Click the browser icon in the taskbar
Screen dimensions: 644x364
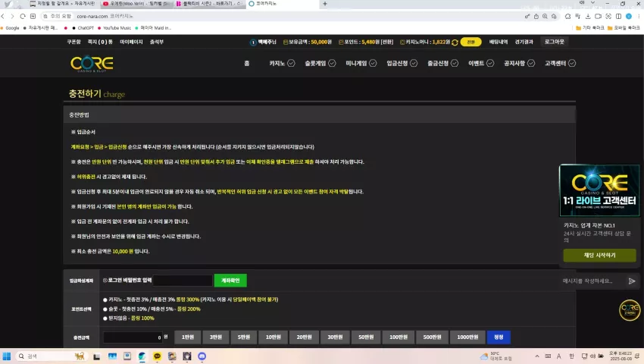[x=142, y=356]
